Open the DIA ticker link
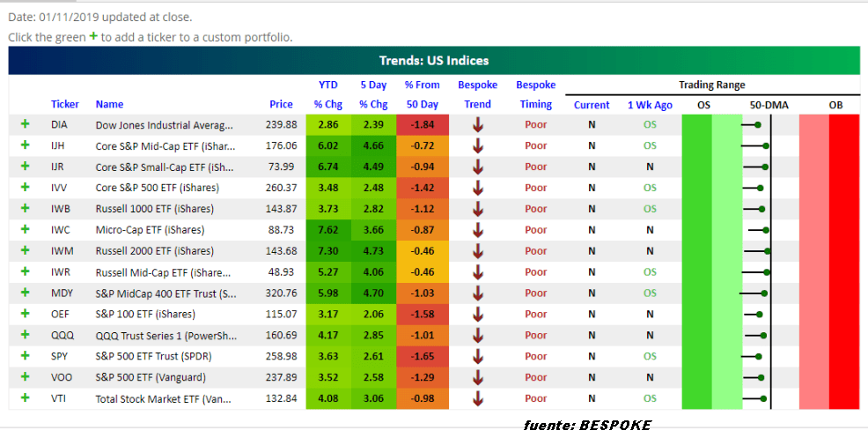This screenshot has width=868, height=438. (59, 125)
